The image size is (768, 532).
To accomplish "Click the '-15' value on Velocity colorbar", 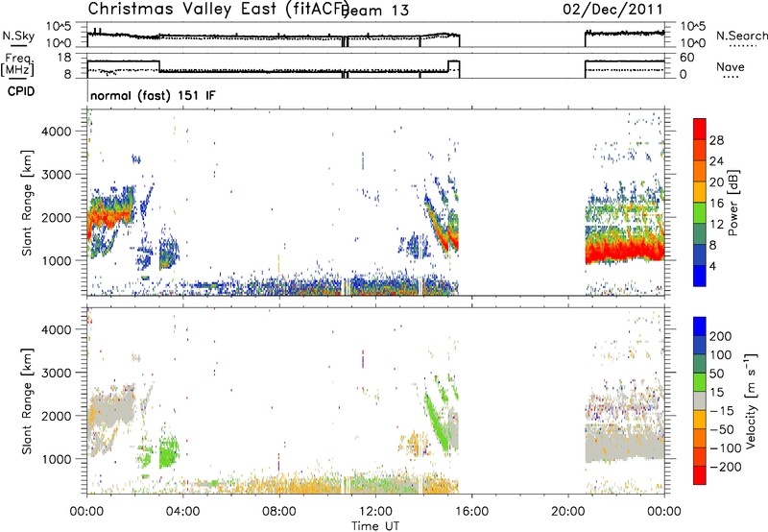I will tap(722, 410).
